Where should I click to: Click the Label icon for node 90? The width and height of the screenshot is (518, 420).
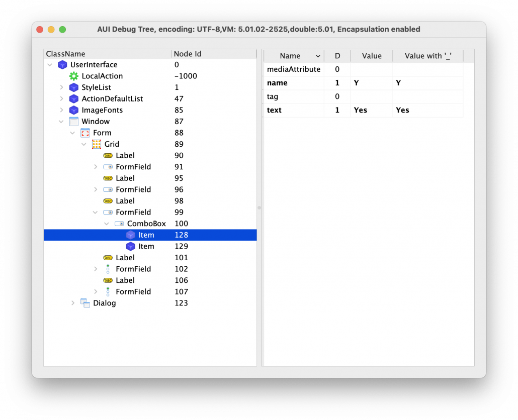(x=108, y=155)
